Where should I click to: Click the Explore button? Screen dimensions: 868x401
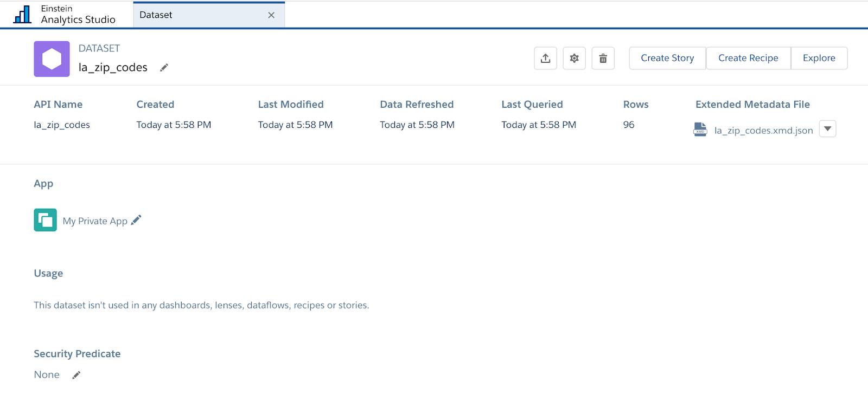[819, 58]
